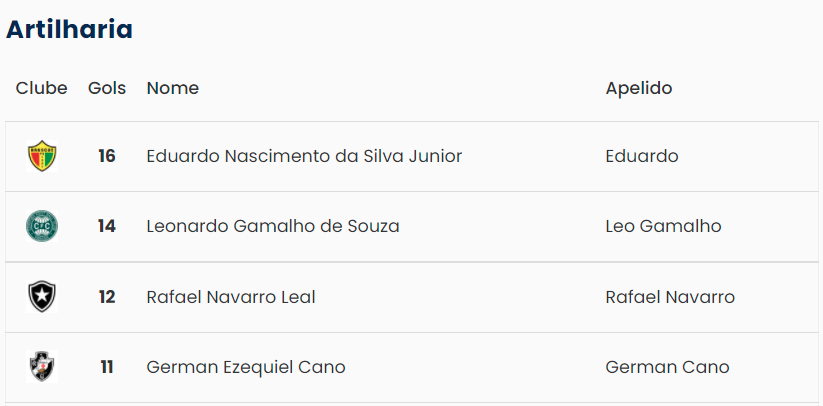Click the nickname German Cano
This screenshot has height=406, width=823.
click(x=667, y=367)
